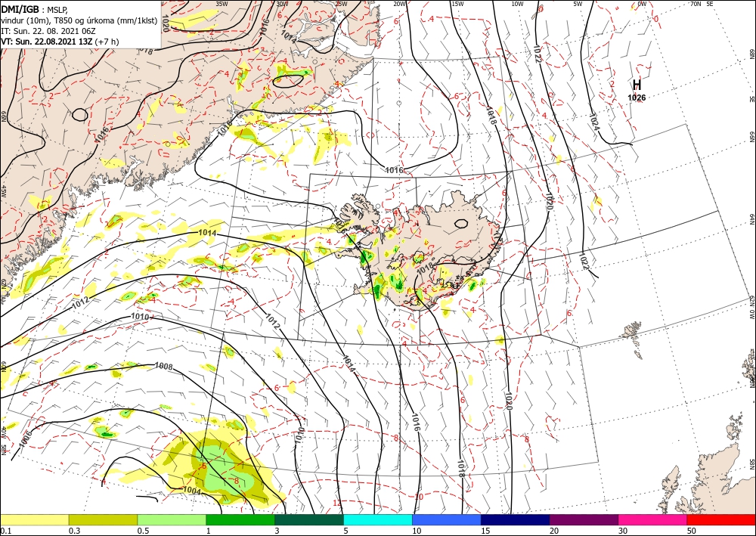Viewport: 756px width, 536px height.
Task: Click the DMI/IGB title text
Action: tap(20, 8)
